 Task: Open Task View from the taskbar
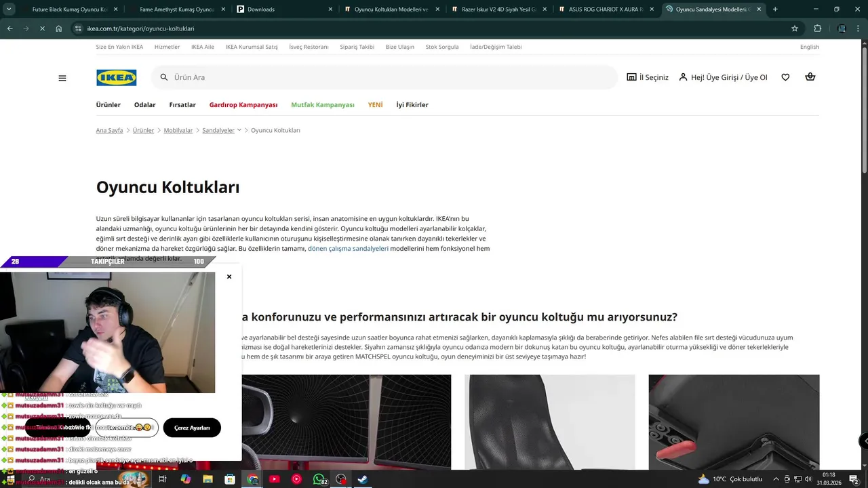click(163, 479)
